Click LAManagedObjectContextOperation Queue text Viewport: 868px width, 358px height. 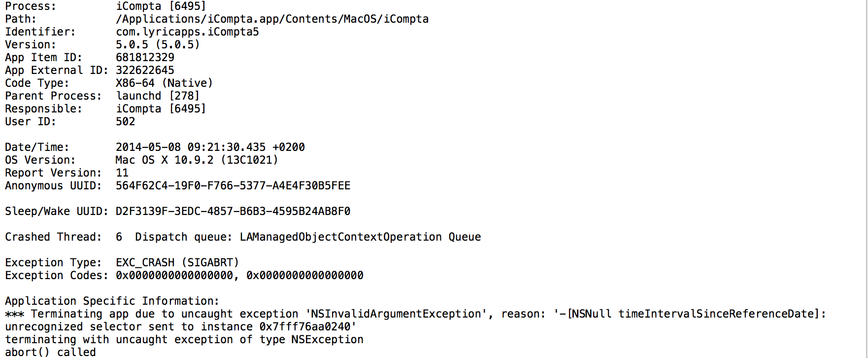[x=360, y=237]
